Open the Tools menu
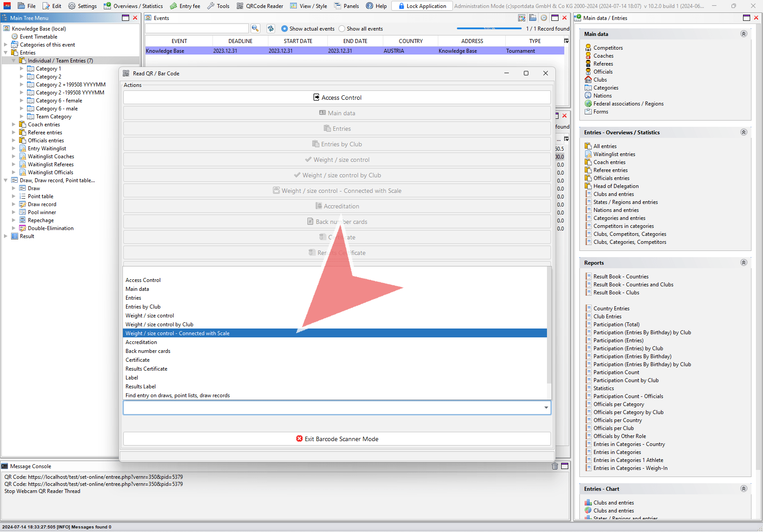This screenshot has width=763, height=532. coord(218,6)
